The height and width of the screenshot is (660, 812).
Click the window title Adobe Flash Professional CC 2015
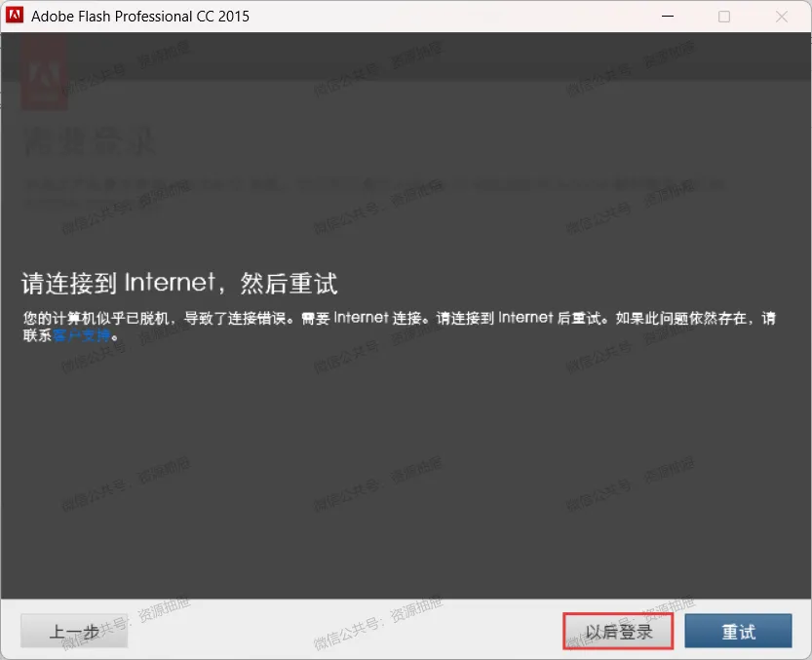pos(140,16)
